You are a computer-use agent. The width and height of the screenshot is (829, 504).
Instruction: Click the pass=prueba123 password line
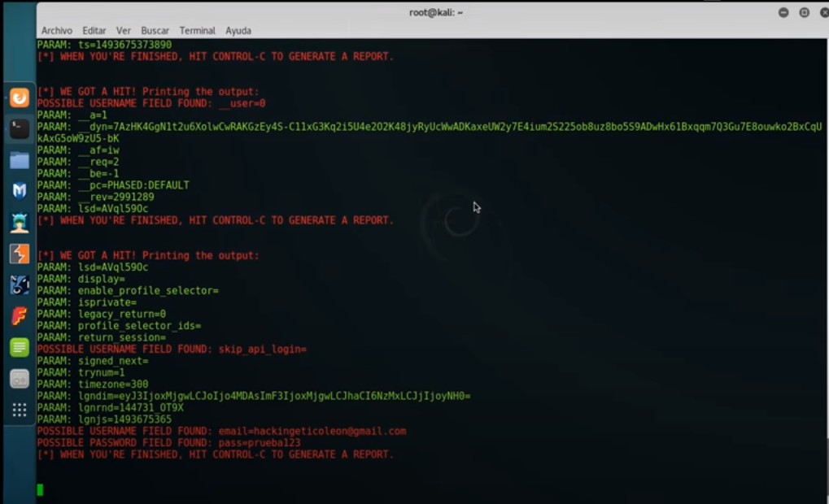pos(168,443)
